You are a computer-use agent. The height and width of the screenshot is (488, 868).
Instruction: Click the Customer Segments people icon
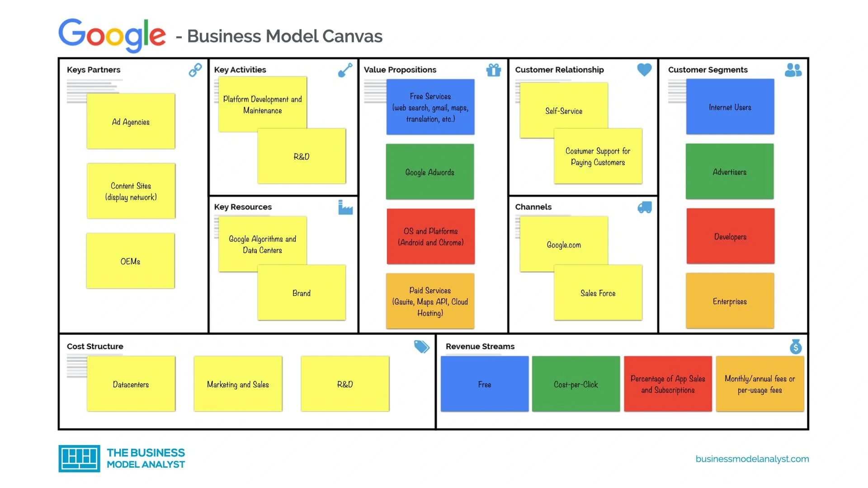tap(795, 69)
